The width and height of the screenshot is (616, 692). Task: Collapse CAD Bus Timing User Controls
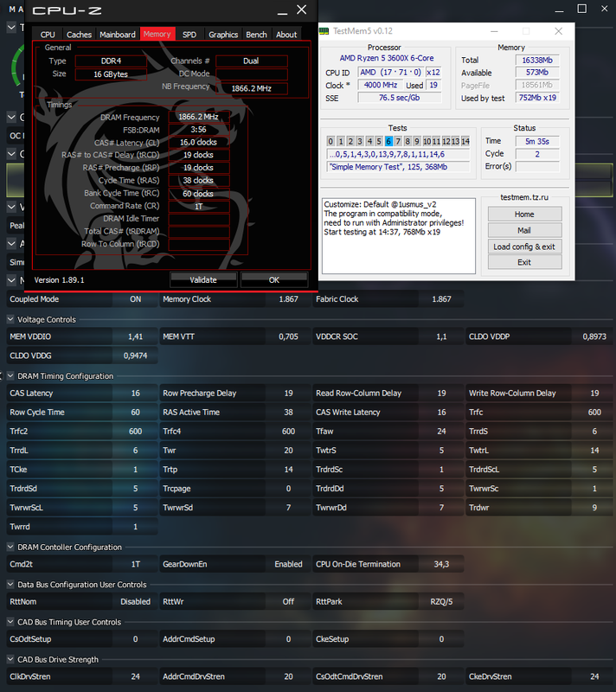click(x=10, y=622)
